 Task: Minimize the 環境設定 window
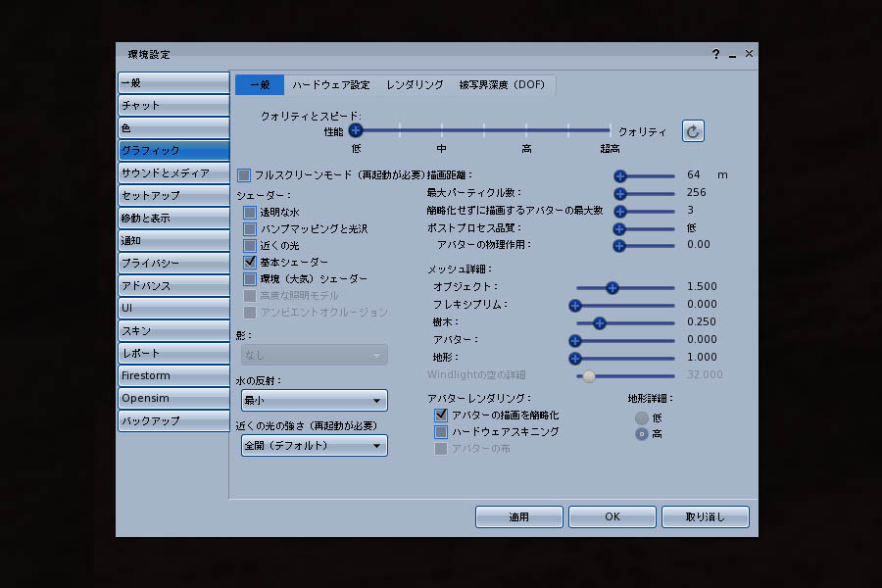click(x=732, y=55)
